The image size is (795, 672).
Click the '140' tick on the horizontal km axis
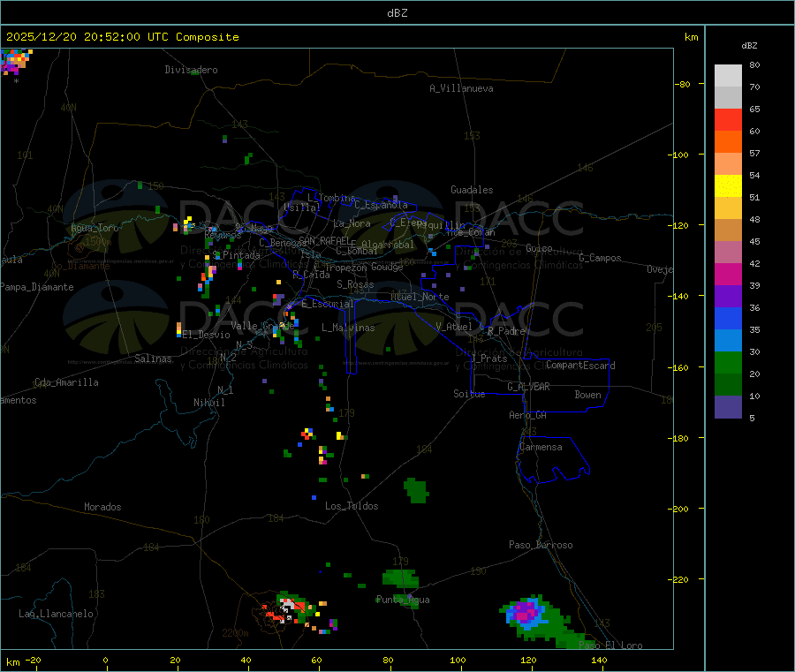599,660
